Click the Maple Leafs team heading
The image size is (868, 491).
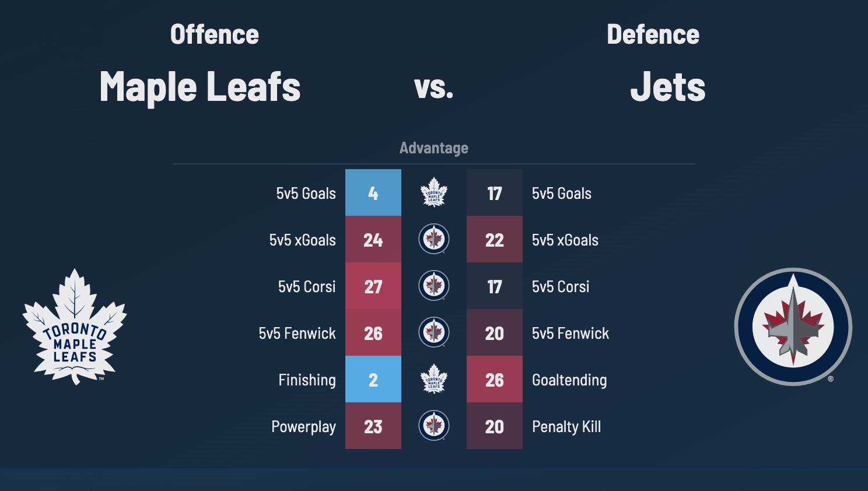pos(200,87)
